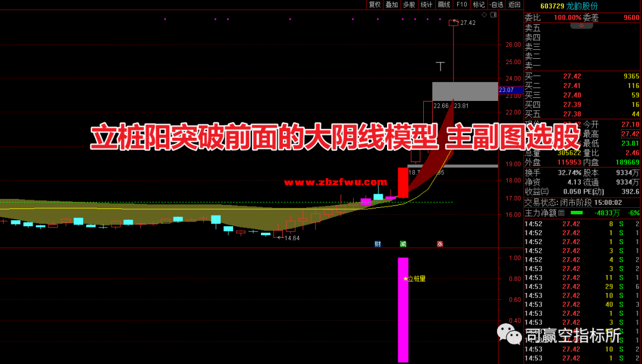This screenshot has width=642, height=364.
Task: Click the 财 financial marker icon
Action: (377, 244)
